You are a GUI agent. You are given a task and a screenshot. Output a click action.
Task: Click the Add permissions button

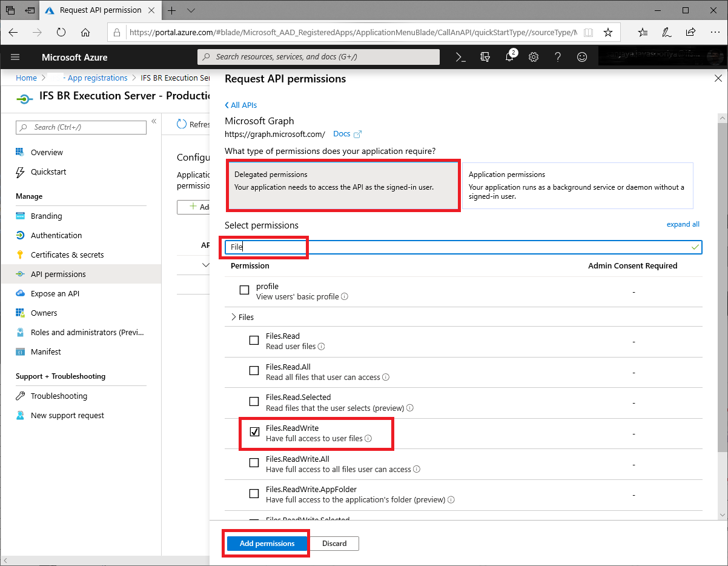click(267, 544)
